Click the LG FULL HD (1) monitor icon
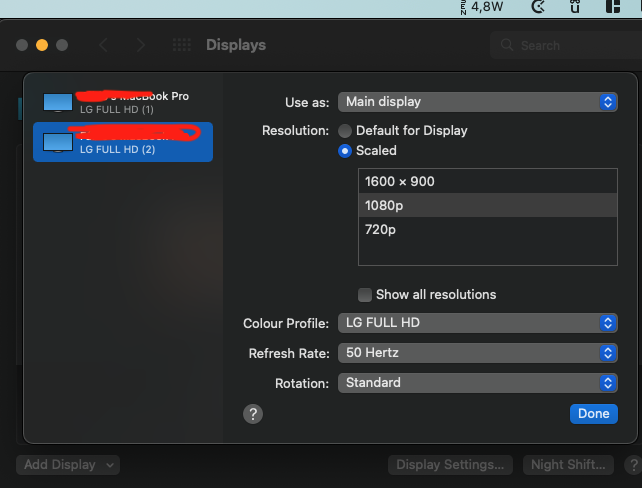 (58, 103)
